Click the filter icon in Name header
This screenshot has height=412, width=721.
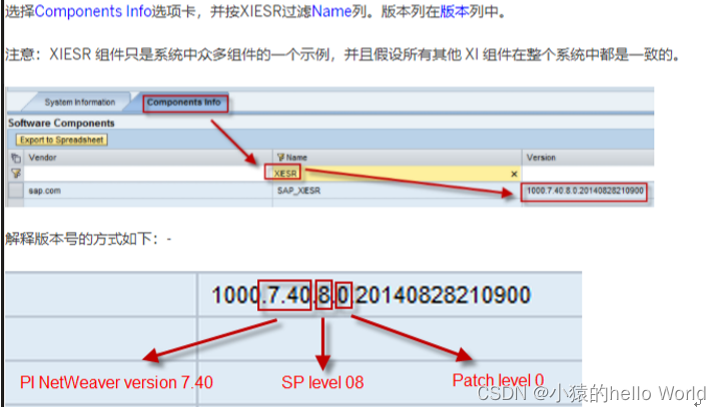(280, 157)
